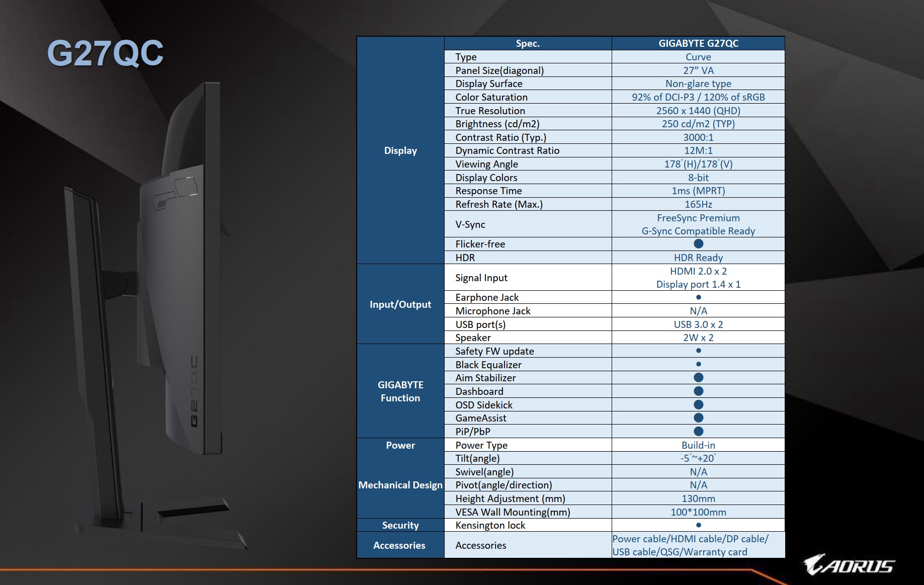The image size is (924, 585).
Task: Click the Black Equalizer dot indicator
Action: pyautogui.click(x=698, y=364)
